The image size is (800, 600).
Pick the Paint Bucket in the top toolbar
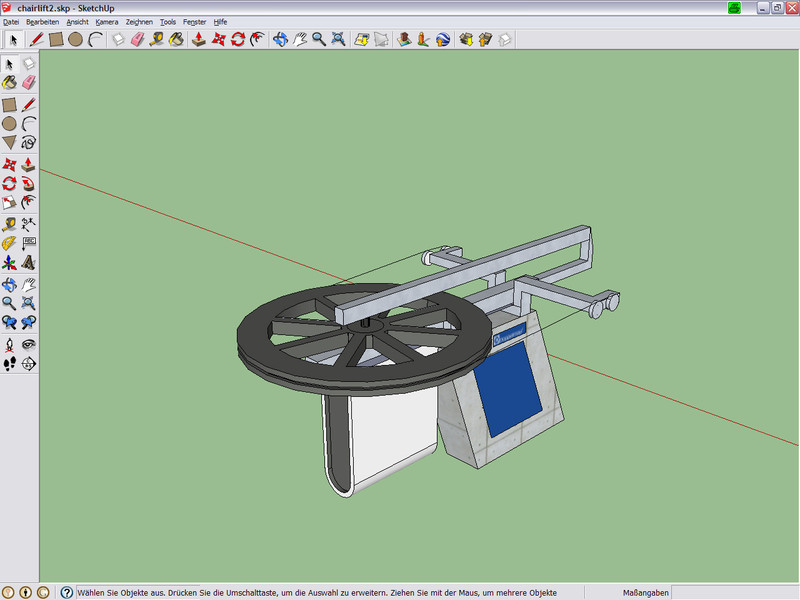click(176, 39)
